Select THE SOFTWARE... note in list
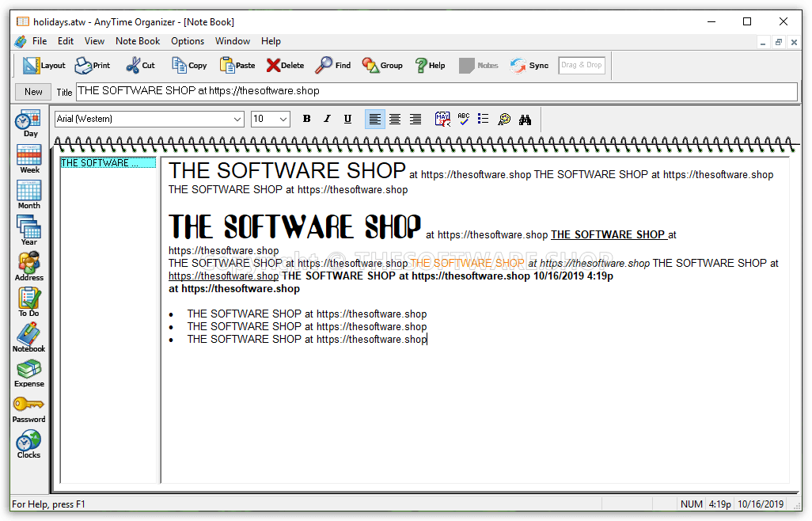The height and width of the screenshot is (521, 812). coord(108,162)
